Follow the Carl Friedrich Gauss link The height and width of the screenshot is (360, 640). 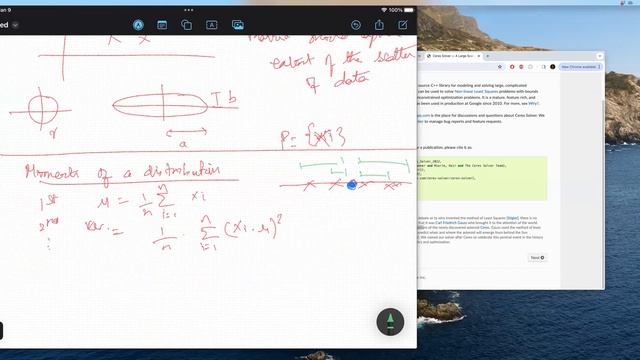(451, 223)
